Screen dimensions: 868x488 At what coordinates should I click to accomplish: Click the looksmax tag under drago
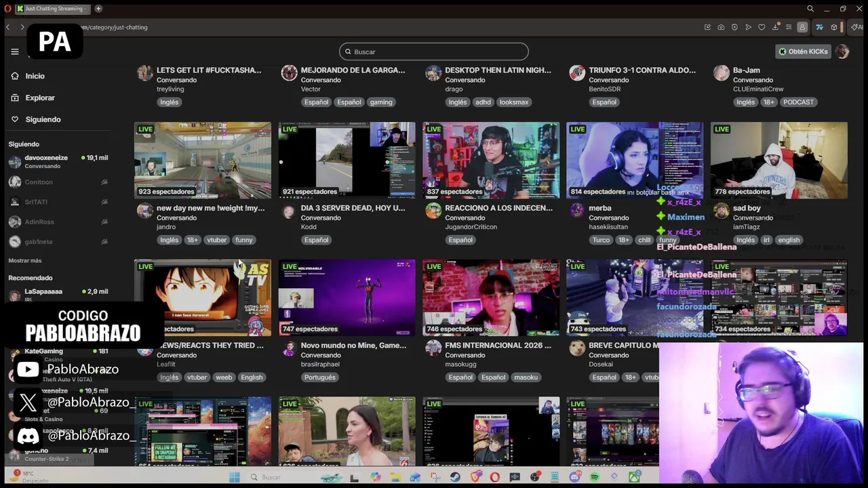513,102
